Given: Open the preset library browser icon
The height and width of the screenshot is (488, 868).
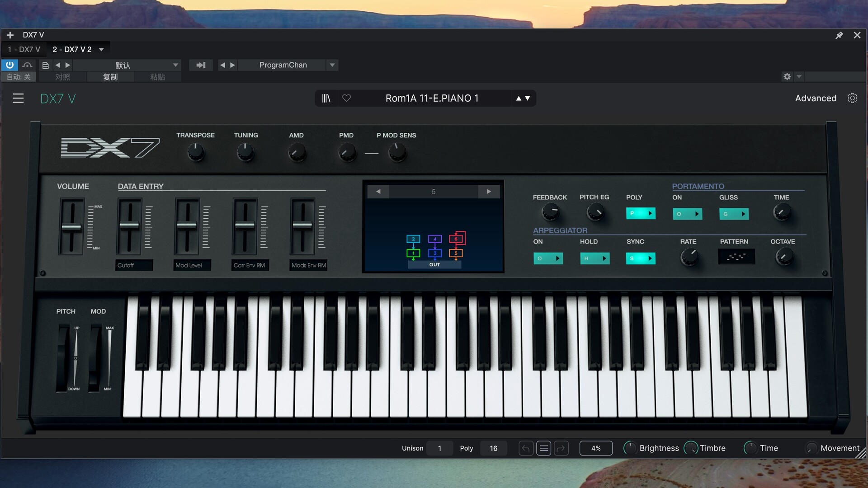Looking at the screenshot, I should pos(326,98).
